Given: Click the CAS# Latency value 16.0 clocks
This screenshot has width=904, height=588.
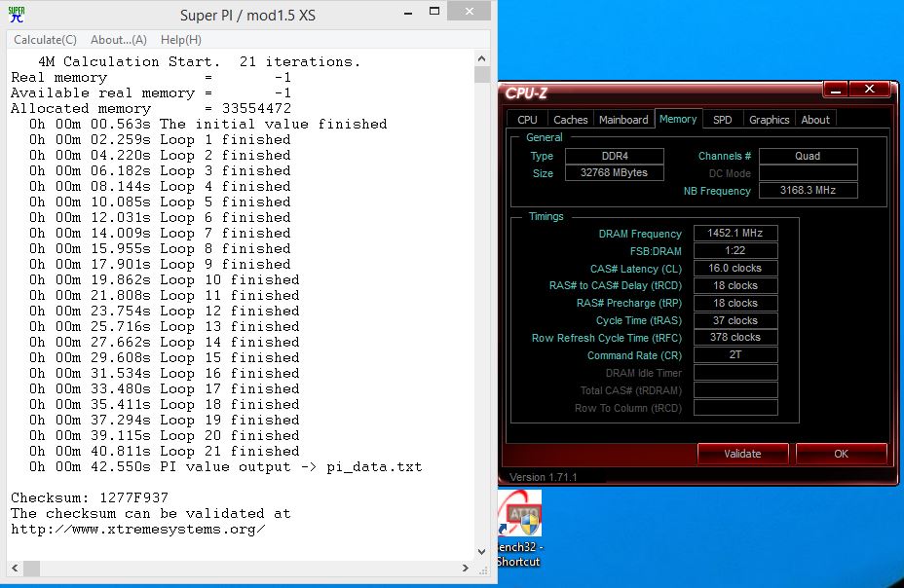Looking at the screenshot, I should coord(735,268).
